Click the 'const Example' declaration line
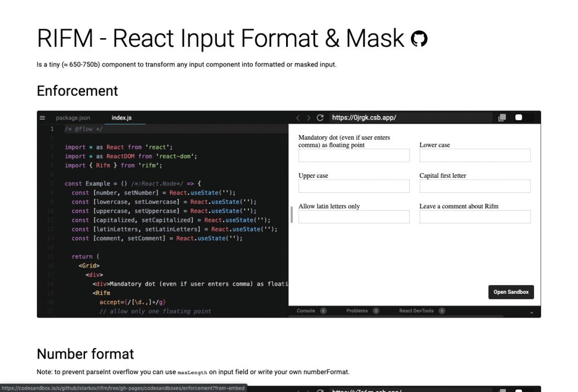Image resolution: width=578 pixels, height=392 pixels. point(133,184)
